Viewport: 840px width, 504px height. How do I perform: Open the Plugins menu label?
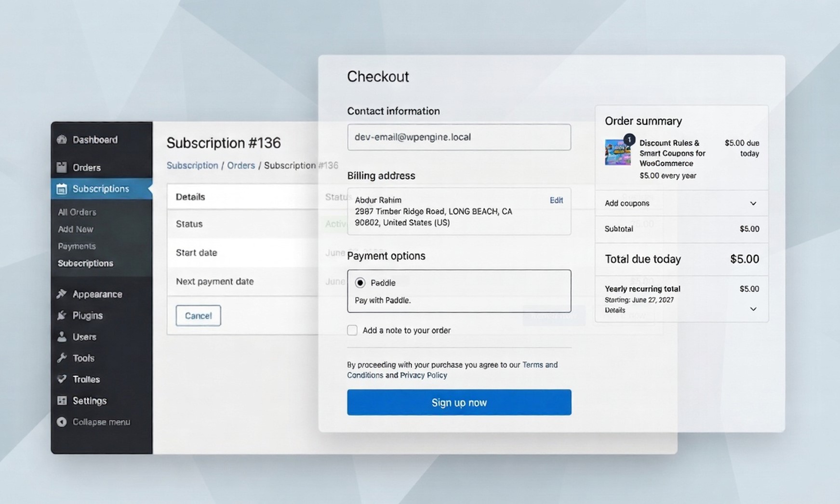[x=88, y=316]
